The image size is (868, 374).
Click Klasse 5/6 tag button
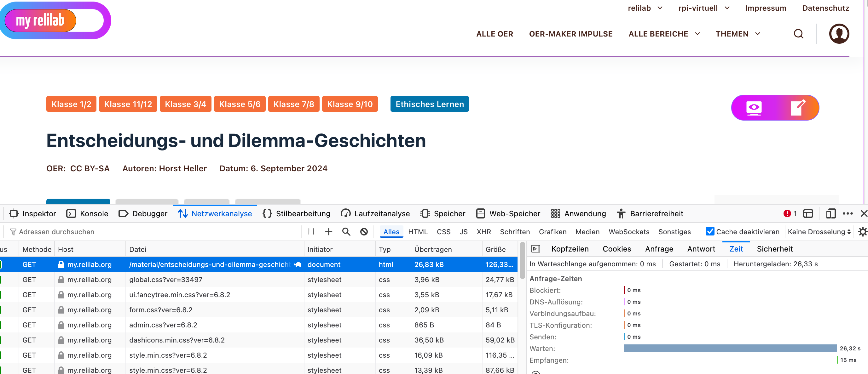[240, 104]
